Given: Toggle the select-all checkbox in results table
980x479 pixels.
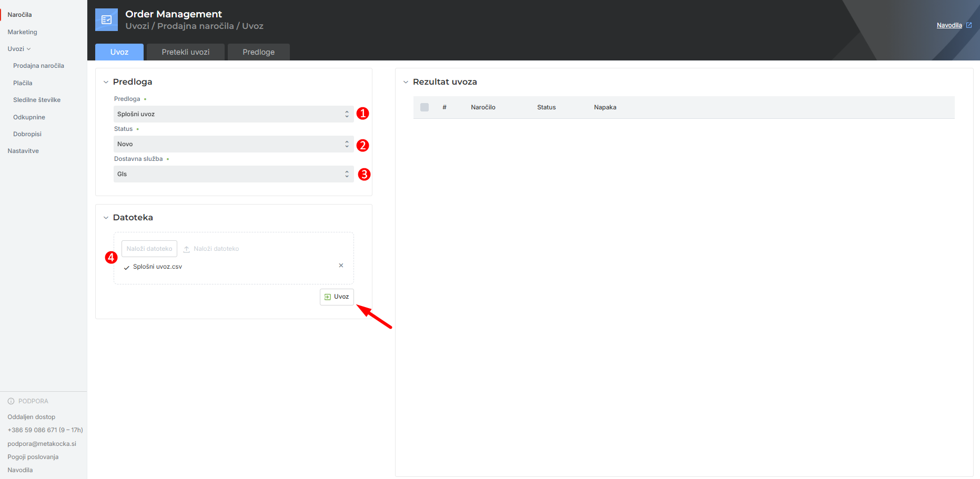Looking at the screenshot, I should coord(425,107).
